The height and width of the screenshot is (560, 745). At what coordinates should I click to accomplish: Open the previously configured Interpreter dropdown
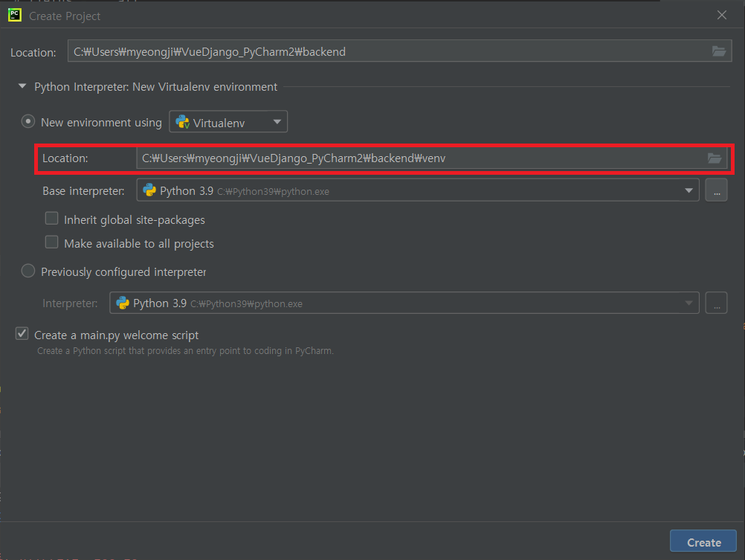(x=688, y=303)
